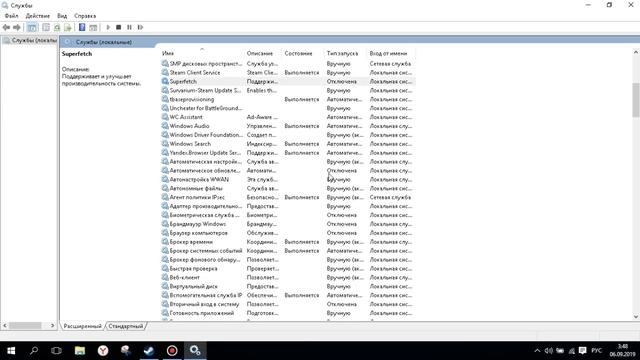The width and height of the screenshot is (640, 360).
Task: Click the vertical scrollbar down arrow
Action: (x=636, y=317)
